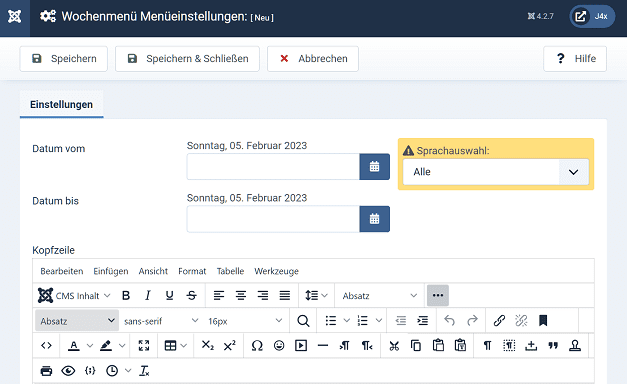Open find and replace magnifier
627x384 pixels.
[303, 321]
